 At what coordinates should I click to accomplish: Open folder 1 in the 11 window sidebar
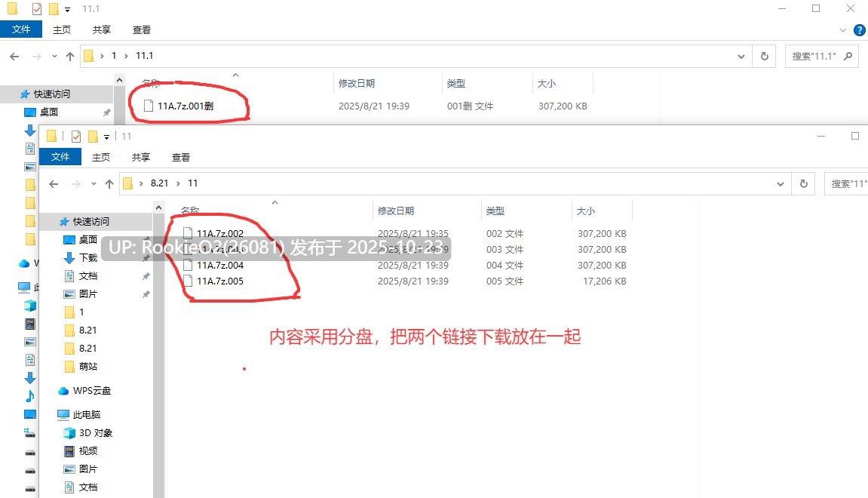click(81, 312)
